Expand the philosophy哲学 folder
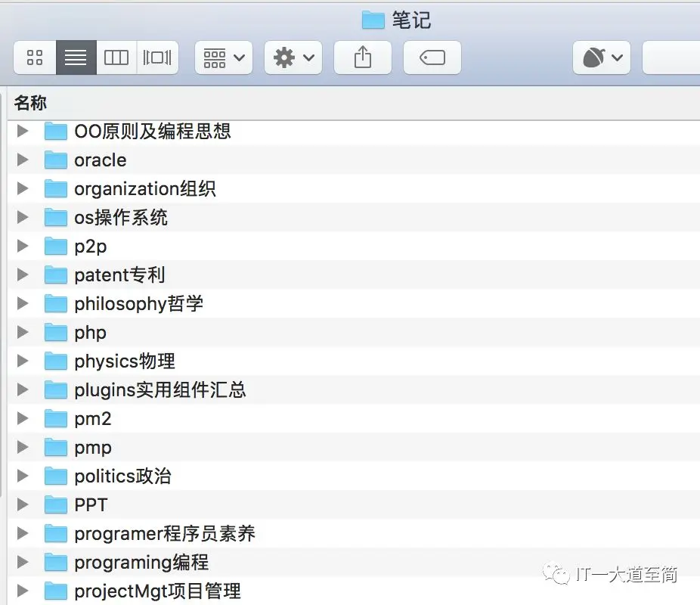 pyautogui.click(x=23, y=303)
